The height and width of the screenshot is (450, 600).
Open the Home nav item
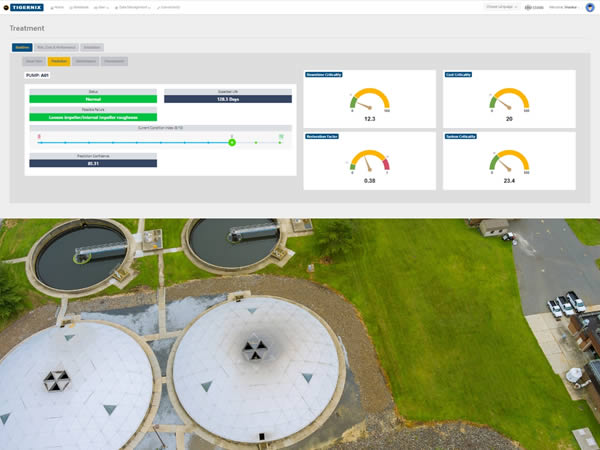click(57, 7)
